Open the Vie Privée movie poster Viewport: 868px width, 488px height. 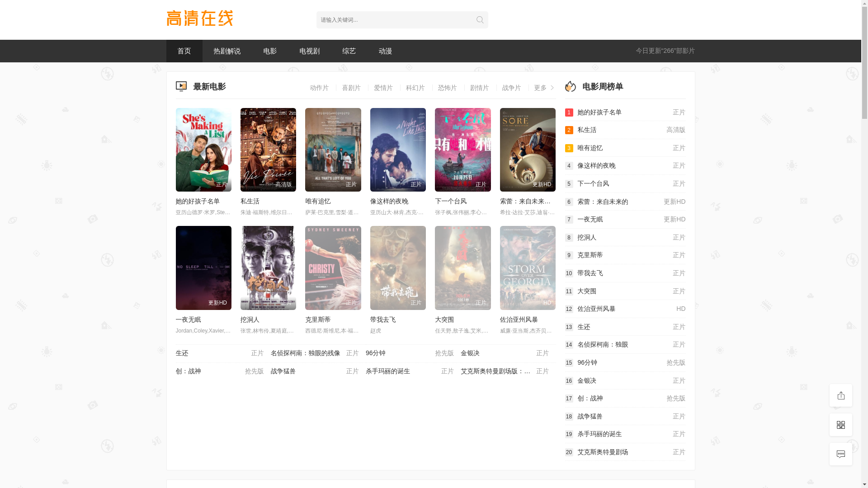[268, 150]
